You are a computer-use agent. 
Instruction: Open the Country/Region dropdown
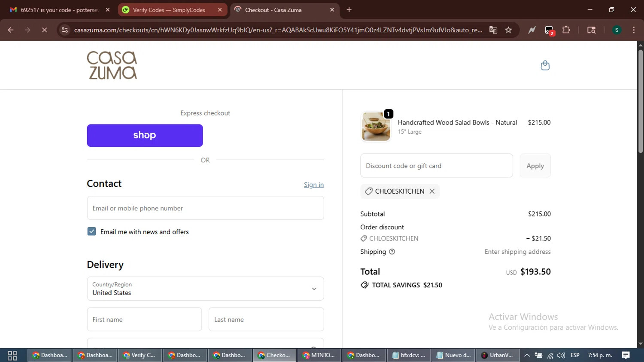pyautogui.click(x=205, y=289)
